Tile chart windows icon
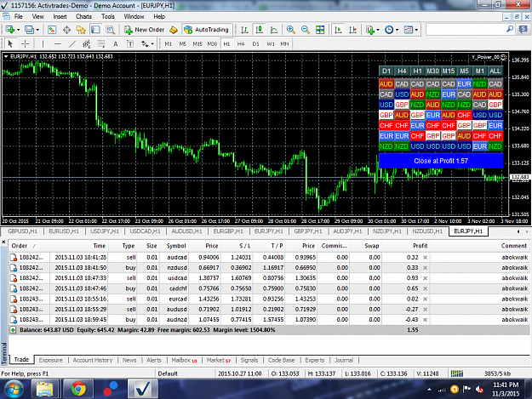532x399 pixels. pyautogui.click(x=320, y=30)
